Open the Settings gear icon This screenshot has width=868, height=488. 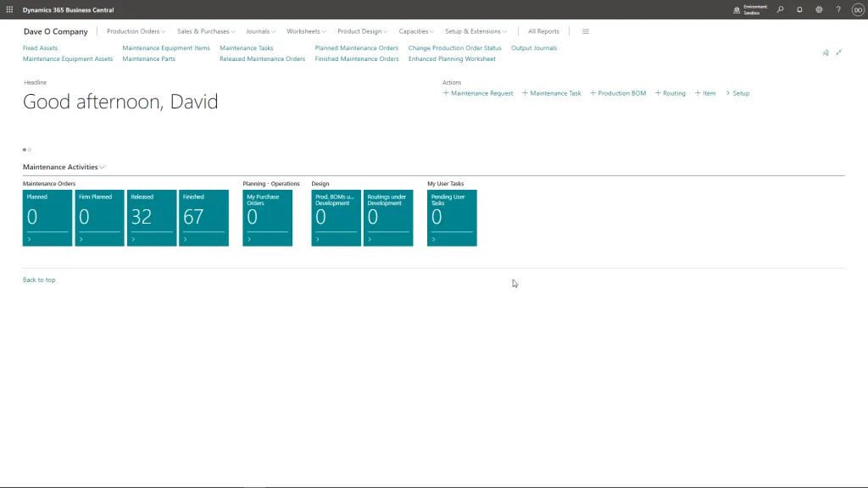click(817, 9)
